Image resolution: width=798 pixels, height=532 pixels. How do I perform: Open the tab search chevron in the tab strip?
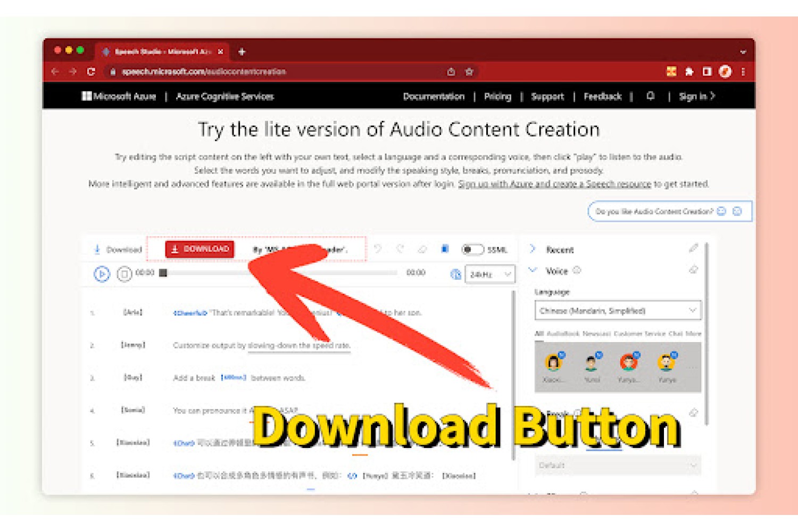pos(743,52)
